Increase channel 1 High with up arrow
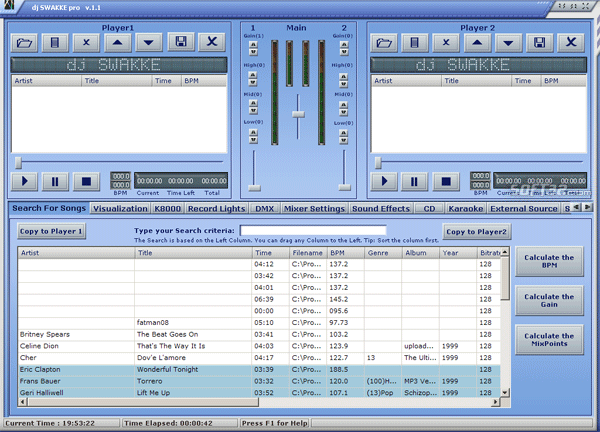600x432 pixels. [253, 75]
